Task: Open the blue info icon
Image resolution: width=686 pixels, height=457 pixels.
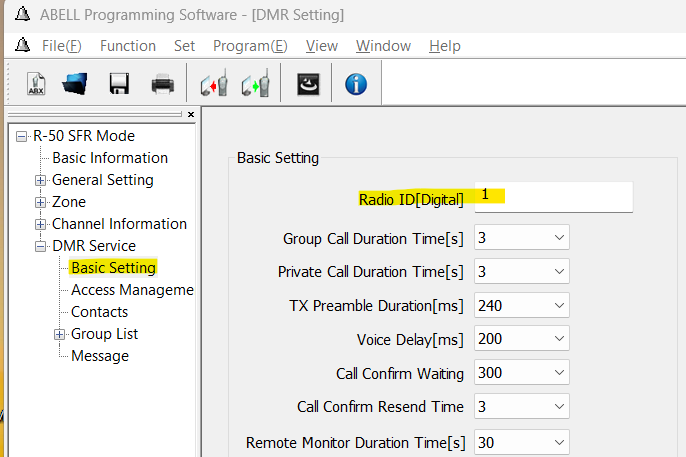Action: (356, 84)
